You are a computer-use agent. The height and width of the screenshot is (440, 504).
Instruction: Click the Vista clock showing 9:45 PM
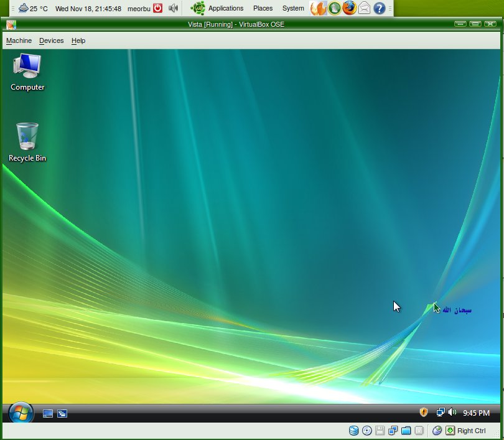(x=476, y=413)
